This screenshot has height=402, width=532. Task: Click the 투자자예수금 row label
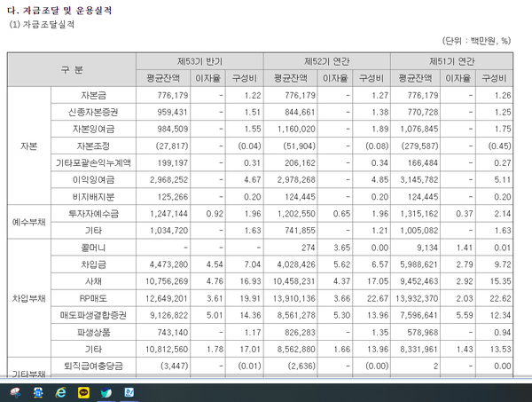tap(92, 214)
